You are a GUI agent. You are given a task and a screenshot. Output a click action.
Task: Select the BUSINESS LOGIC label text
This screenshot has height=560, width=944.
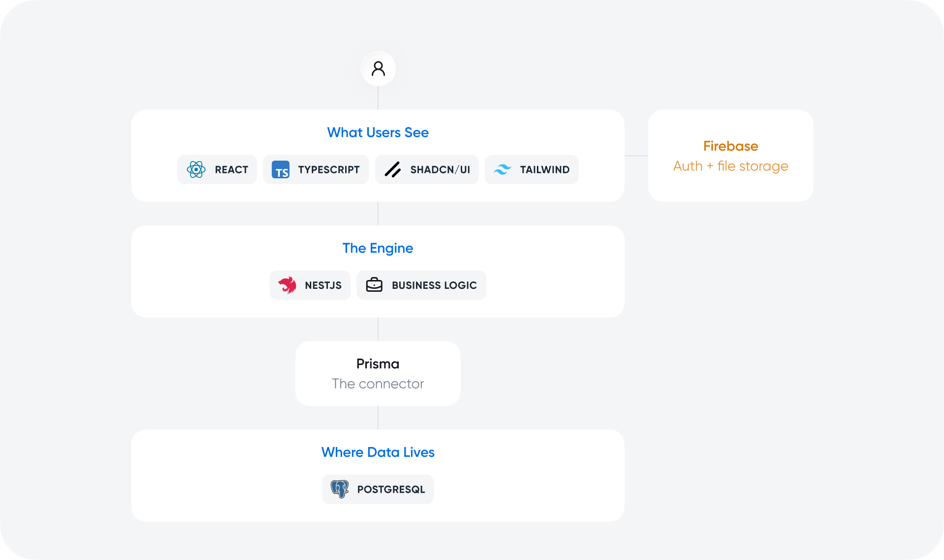pos(434,285)
